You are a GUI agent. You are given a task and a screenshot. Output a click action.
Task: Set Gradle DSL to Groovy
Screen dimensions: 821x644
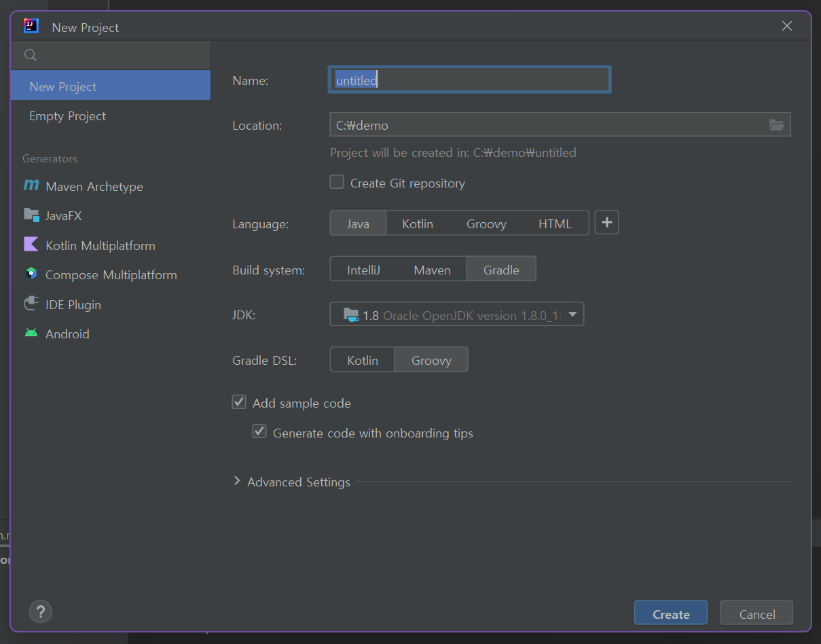pos(431,360)
